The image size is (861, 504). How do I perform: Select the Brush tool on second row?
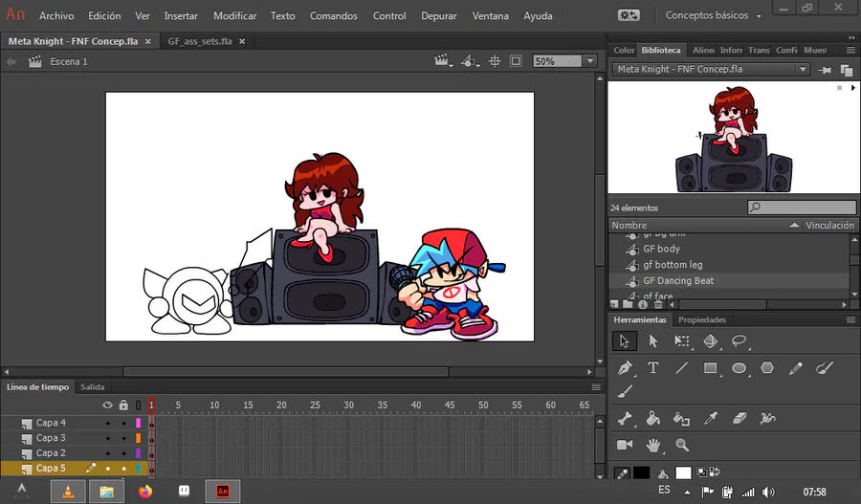point(625,391)
